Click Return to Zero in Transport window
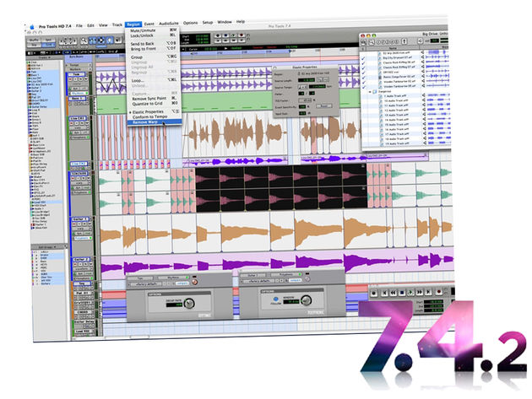The height and width of the screenshot is (399, 532). click(x=384, y=293)
